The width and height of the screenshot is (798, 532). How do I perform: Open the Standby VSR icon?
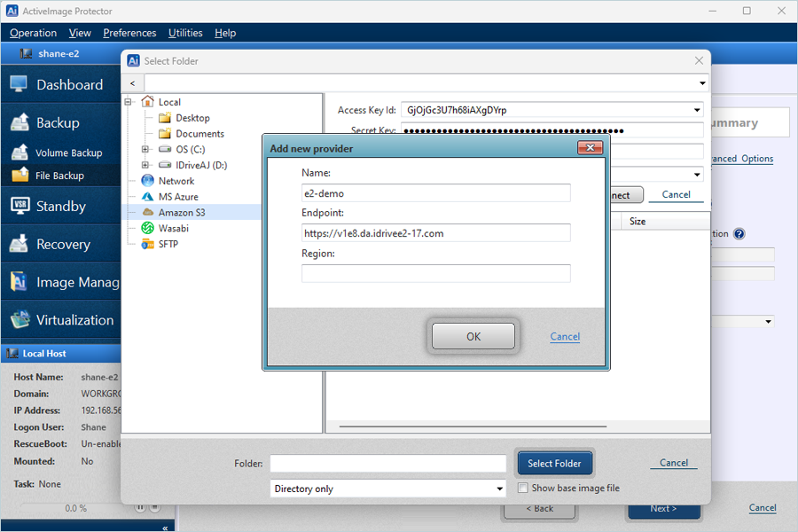[x=20, y=206]
